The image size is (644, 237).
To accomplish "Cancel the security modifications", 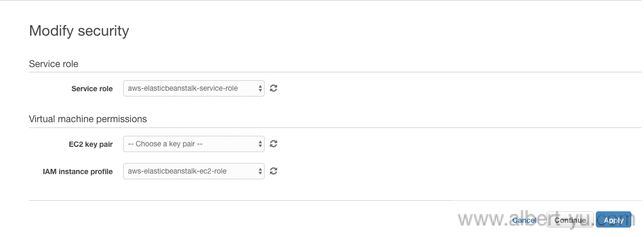I will pyautogui.click(x=524, y=220).
